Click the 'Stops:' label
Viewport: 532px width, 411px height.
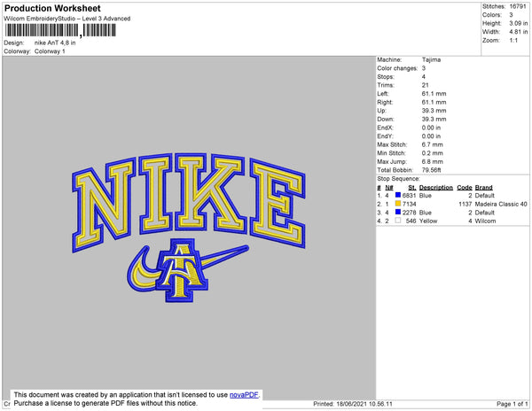click(x=386, y=76)
